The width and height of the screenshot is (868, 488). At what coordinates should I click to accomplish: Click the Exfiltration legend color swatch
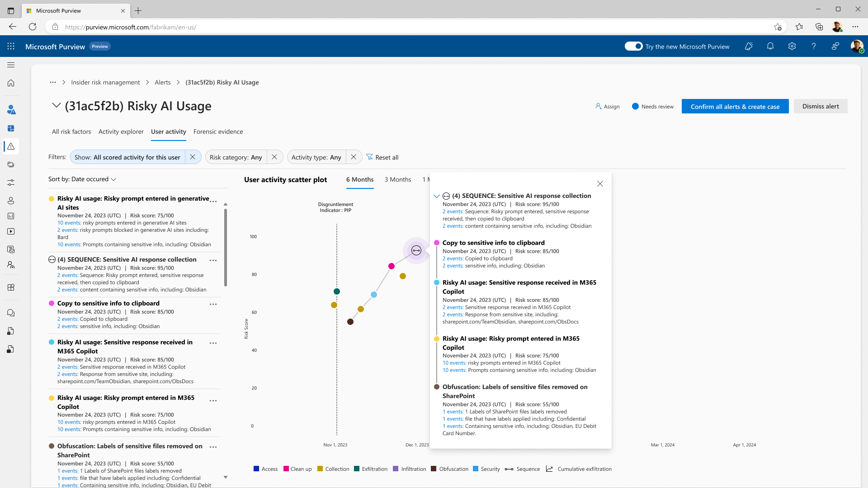357,469
